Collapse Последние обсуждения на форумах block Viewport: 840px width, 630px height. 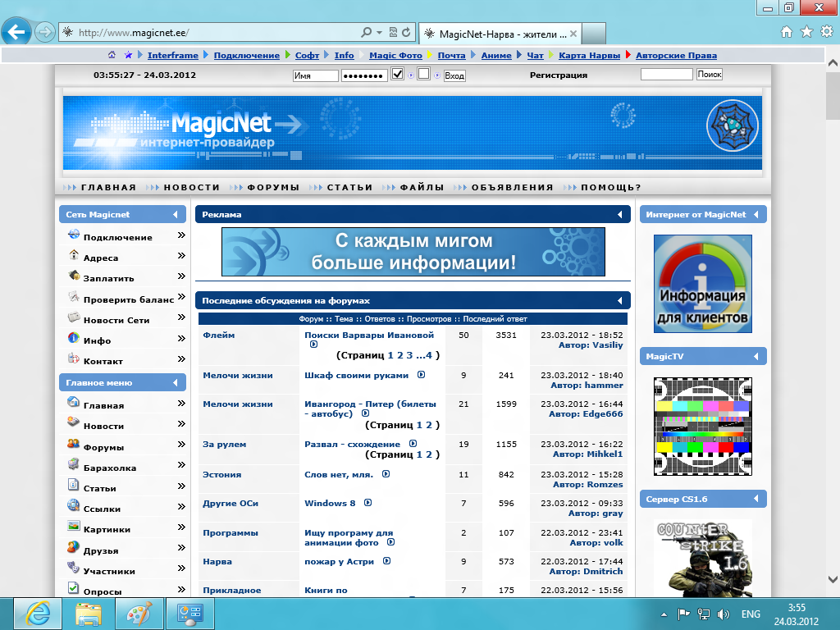pos(620,300)
